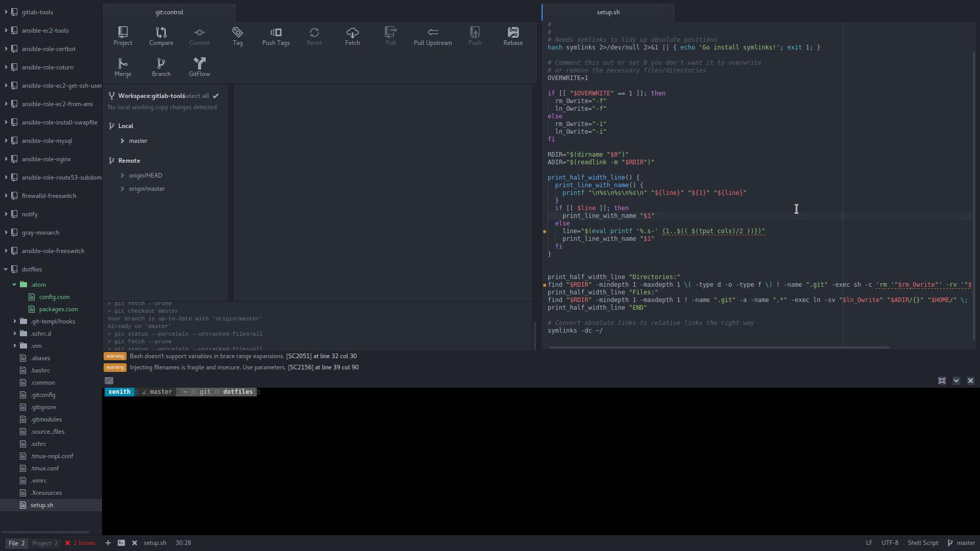
Task: Toggle Select all checkmark in Workspace
Action: click(215, 96)
